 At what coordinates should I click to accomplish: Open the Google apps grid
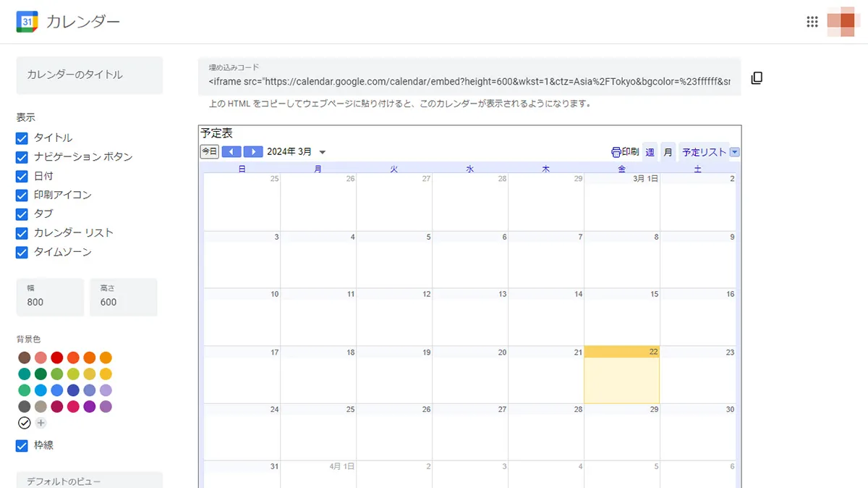(x=812, y=22)
